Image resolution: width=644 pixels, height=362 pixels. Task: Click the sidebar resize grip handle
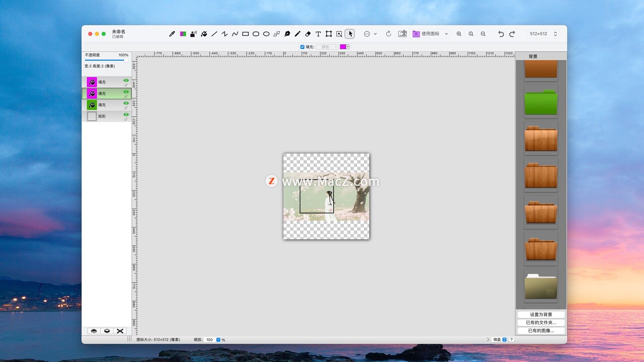click(129, 339)
